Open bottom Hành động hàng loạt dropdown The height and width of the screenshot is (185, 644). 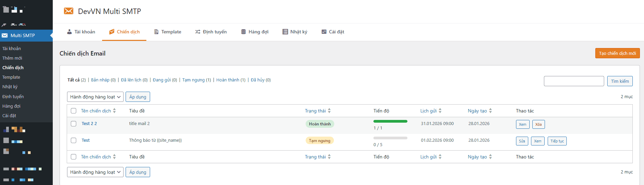pyautogui.click(x=95, y=172)
